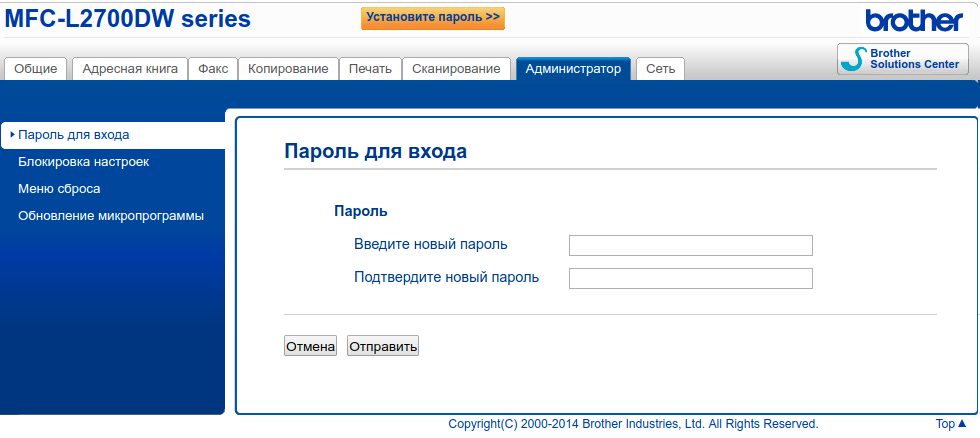Click the Подтвердите новый пароль field
The image size is (980, 438).
pyautogui.click(x=690, y=278)
